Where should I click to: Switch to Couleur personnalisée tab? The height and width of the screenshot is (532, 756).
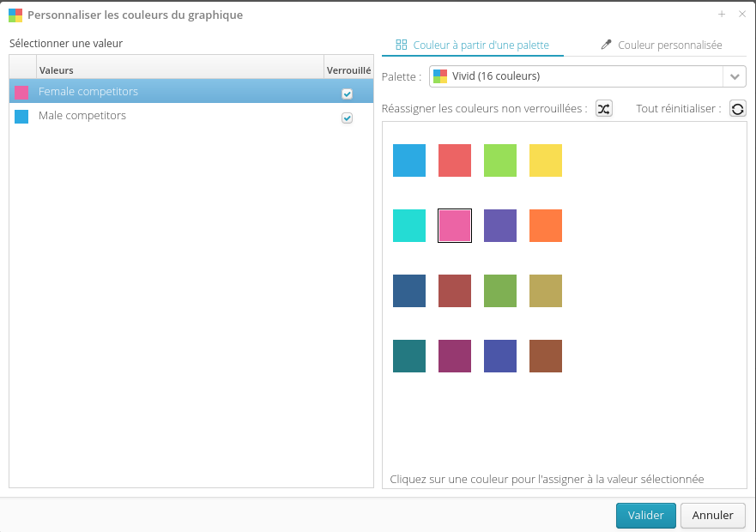661,45
